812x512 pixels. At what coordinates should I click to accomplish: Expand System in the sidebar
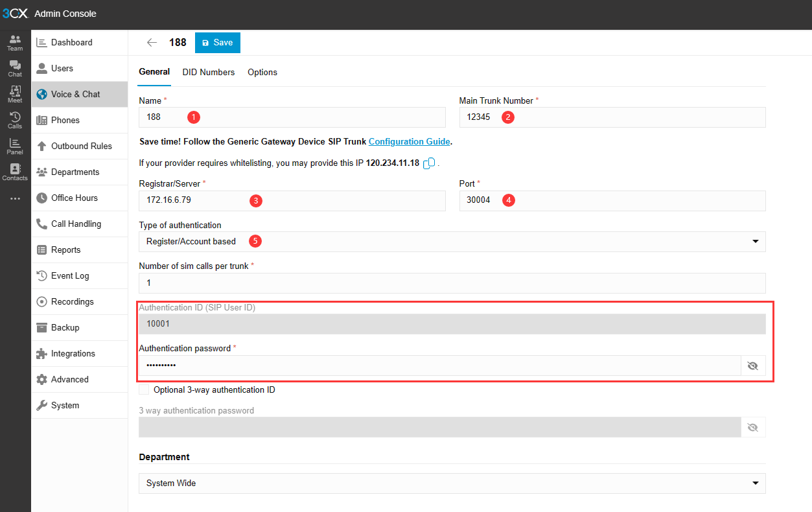(80, 406)
